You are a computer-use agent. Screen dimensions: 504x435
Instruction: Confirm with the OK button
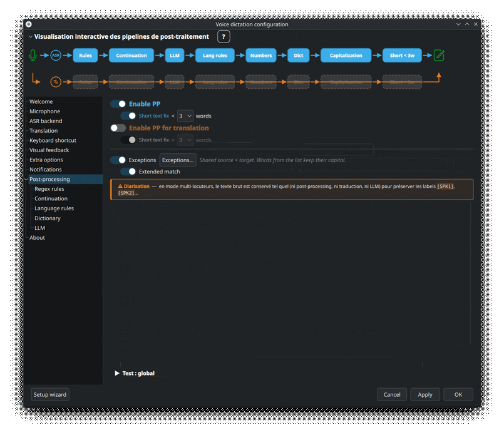click(458, 394)
